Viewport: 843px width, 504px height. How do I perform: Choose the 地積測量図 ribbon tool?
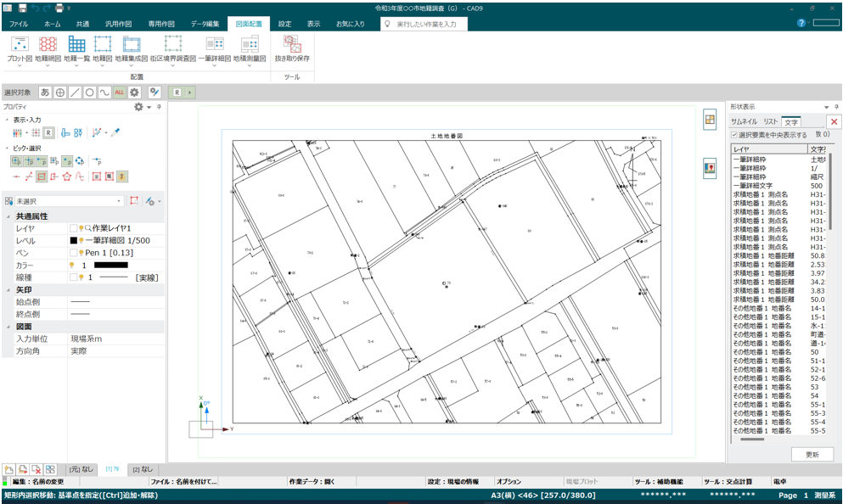[250, 44]
